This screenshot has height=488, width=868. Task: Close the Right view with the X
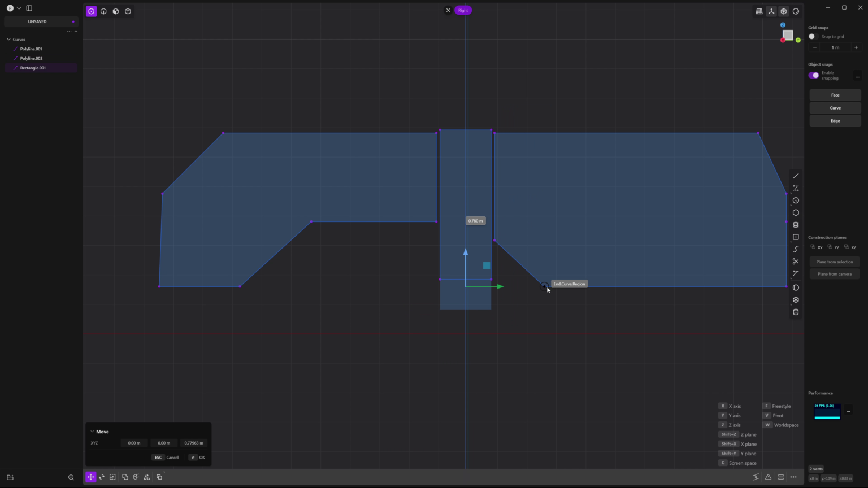click(x=448, y=10)
